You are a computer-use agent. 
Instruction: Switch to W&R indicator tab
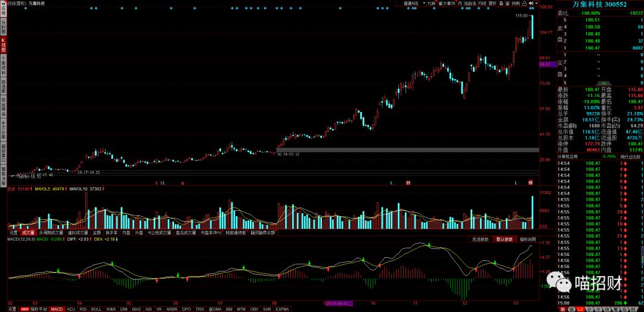[110, 309]
